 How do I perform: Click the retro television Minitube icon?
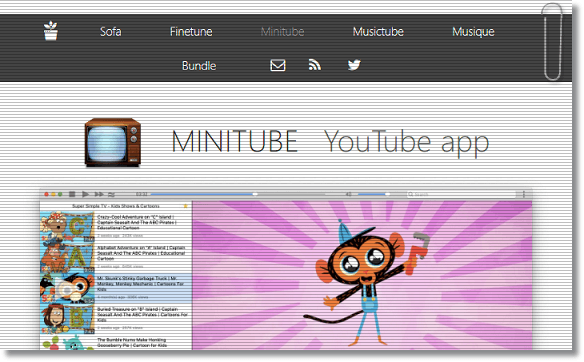[113, 142]
